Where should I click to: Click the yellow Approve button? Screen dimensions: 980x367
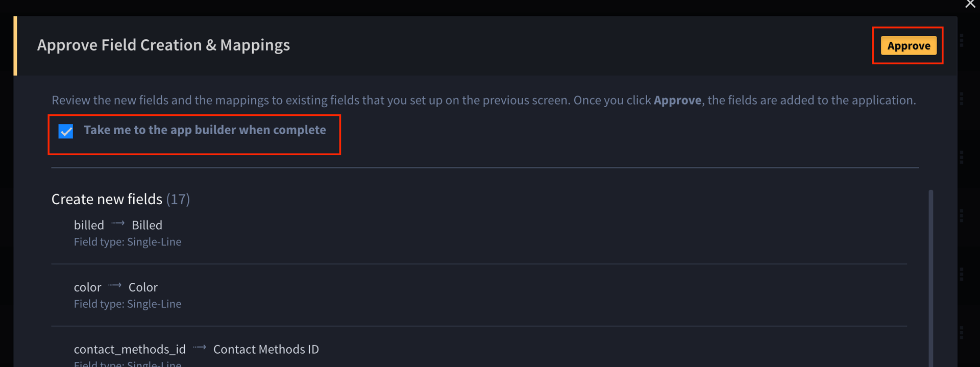909,45
